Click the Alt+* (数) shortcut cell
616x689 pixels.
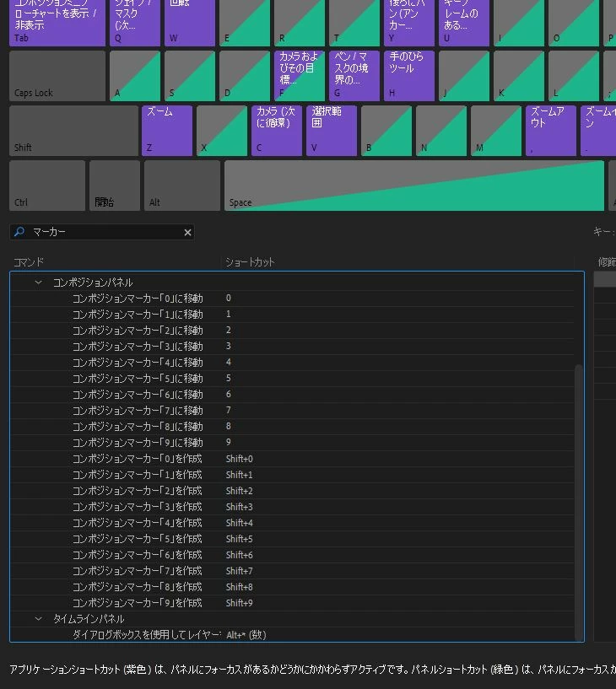246,635
